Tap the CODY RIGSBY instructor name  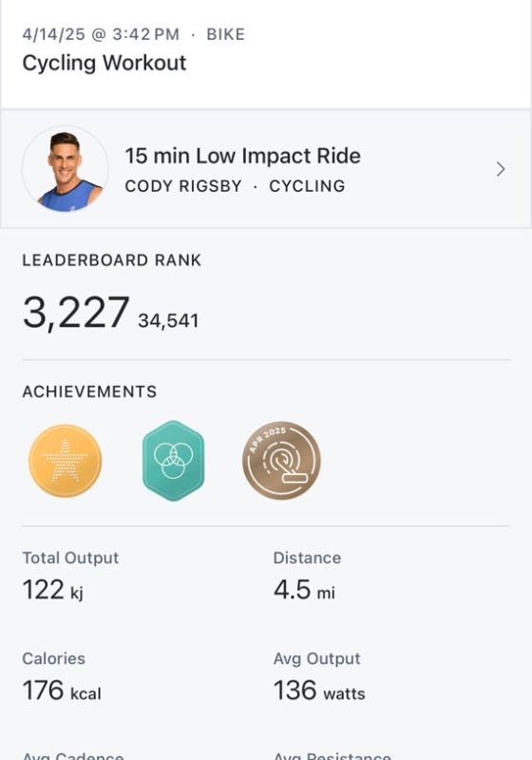(x=183, y=186)
